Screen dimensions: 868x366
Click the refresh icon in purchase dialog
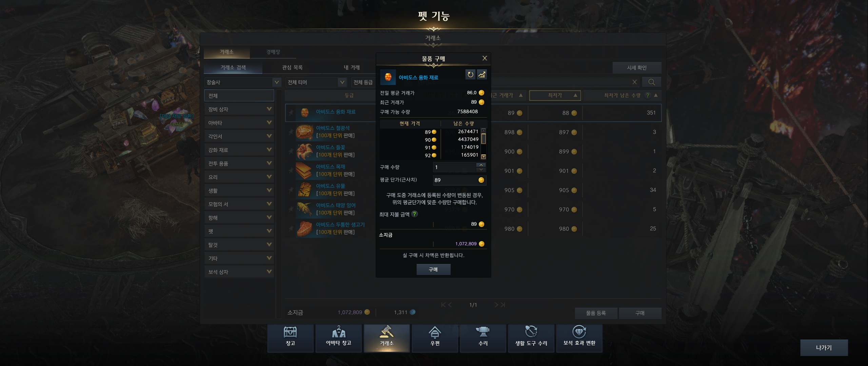point(470,75)
